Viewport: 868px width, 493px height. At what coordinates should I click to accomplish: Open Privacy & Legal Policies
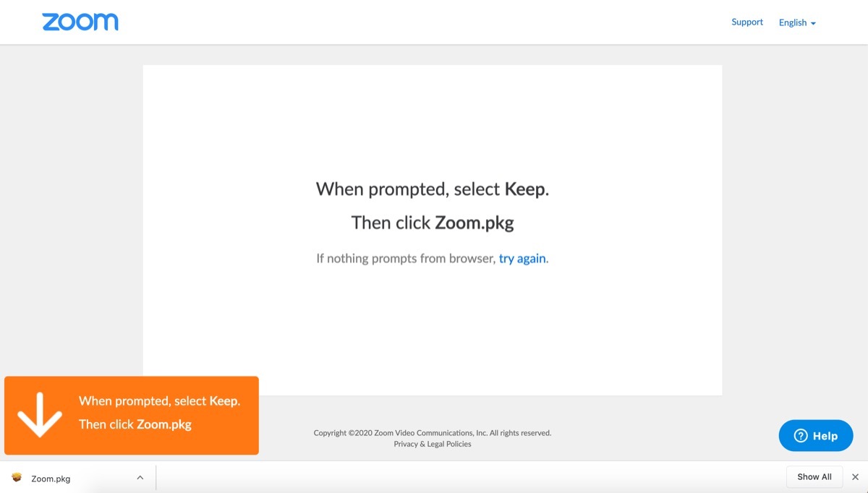[x=432, y=444]
